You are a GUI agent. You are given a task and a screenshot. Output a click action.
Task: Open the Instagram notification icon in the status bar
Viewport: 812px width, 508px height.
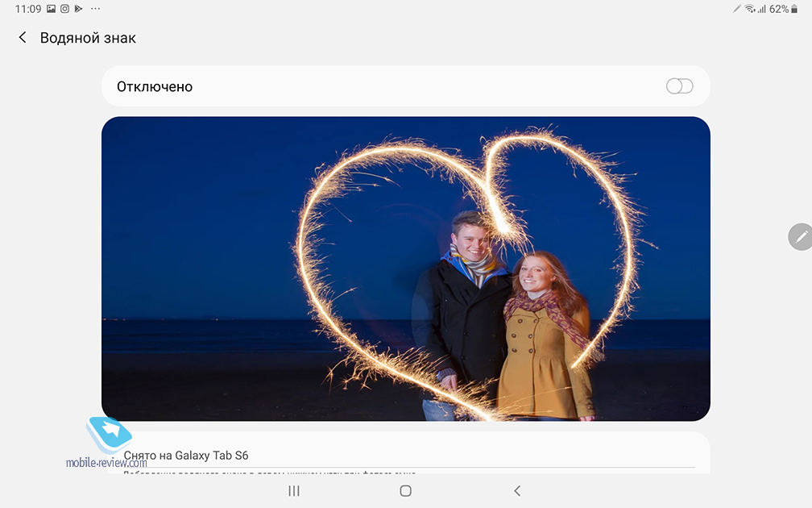click(x=64, y=9)
